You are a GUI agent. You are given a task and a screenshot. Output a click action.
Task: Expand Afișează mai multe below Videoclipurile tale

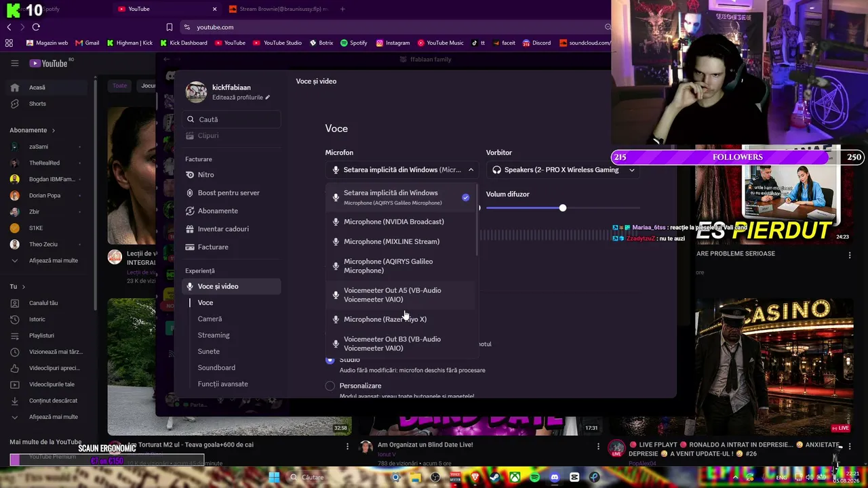coord(47,417)
